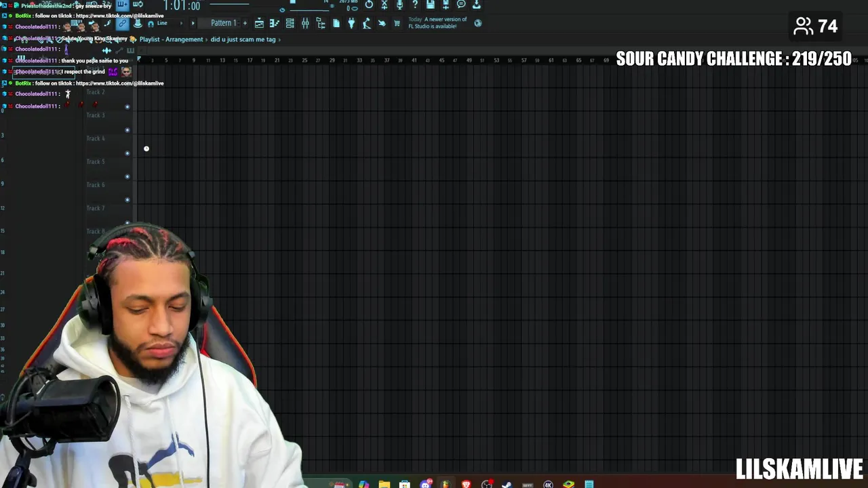The width and height of the screenshot is (868, 488).
Task: Click the scissors cut icon in top toolbar
Action: (x=384, y=5)
